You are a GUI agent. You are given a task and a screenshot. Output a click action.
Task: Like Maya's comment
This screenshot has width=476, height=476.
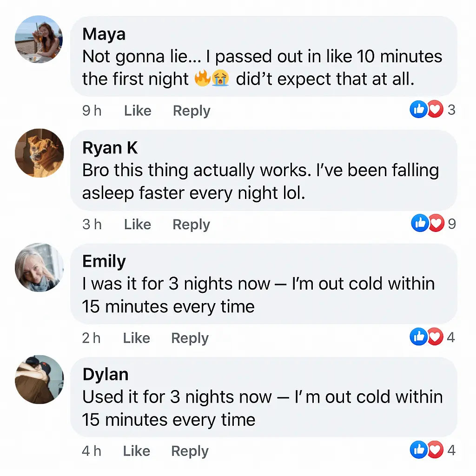pos(138,111)
